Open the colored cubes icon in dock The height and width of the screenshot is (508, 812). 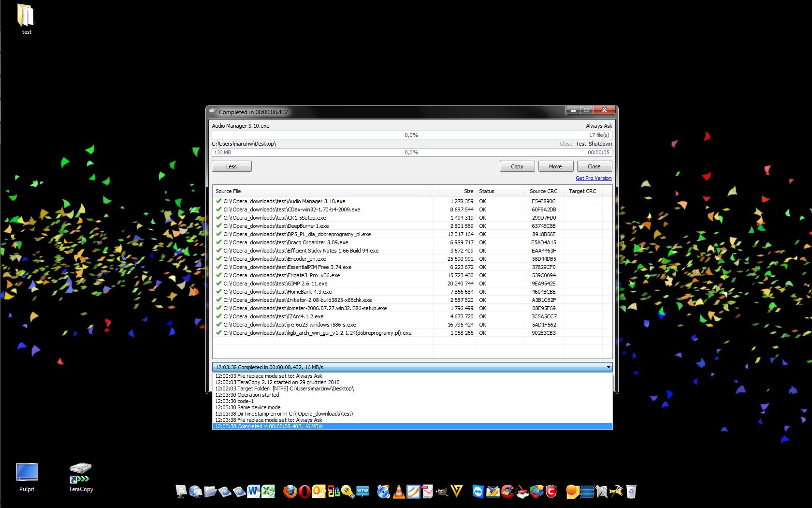click(x=536, y=492)
